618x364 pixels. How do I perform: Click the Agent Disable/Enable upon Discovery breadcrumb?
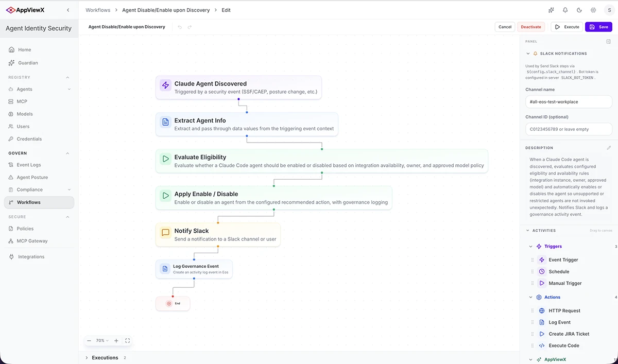tap(166, 10)
